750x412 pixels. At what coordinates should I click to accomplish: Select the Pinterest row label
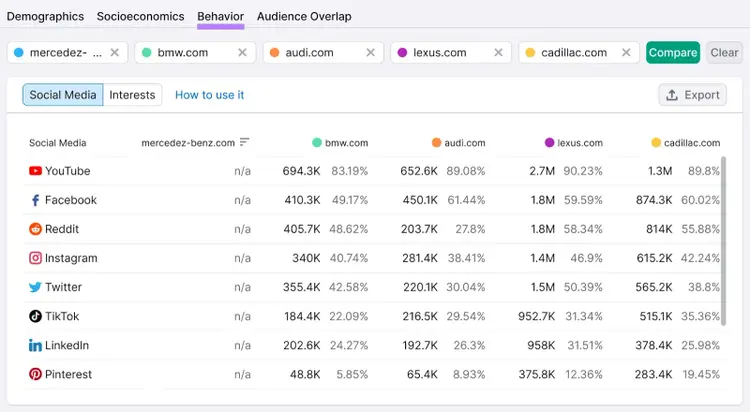point(68,374)
